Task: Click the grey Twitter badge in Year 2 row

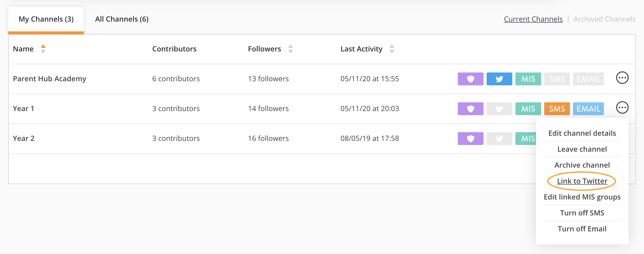Action: (499, 139)
